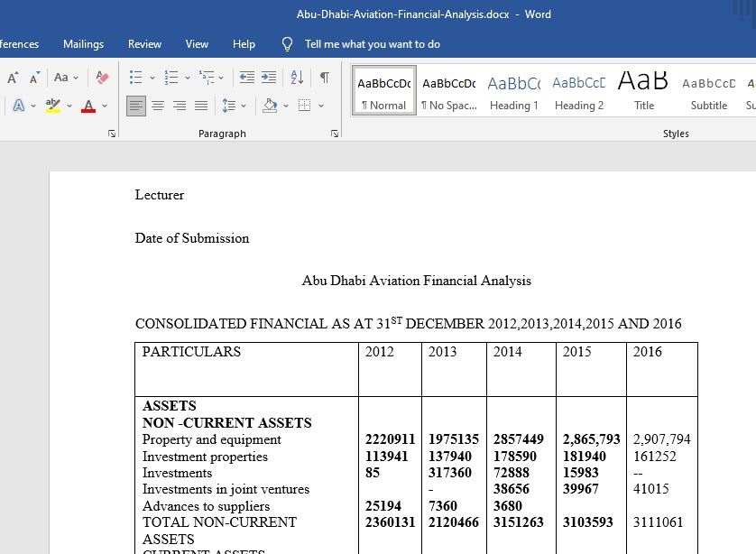Click the CONSOLIDATED FINANCIAL heading line
This screenshot has height=554, width=756.
tap(409, 323)
